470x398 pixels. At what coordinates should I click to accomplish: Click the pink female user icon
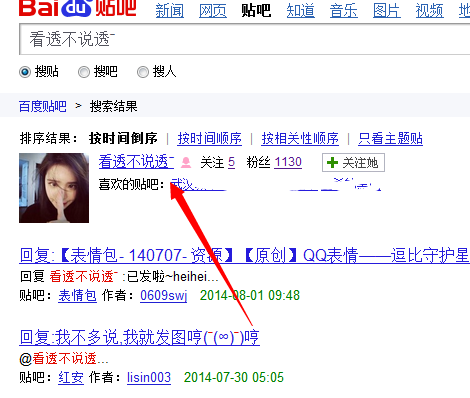186,163
